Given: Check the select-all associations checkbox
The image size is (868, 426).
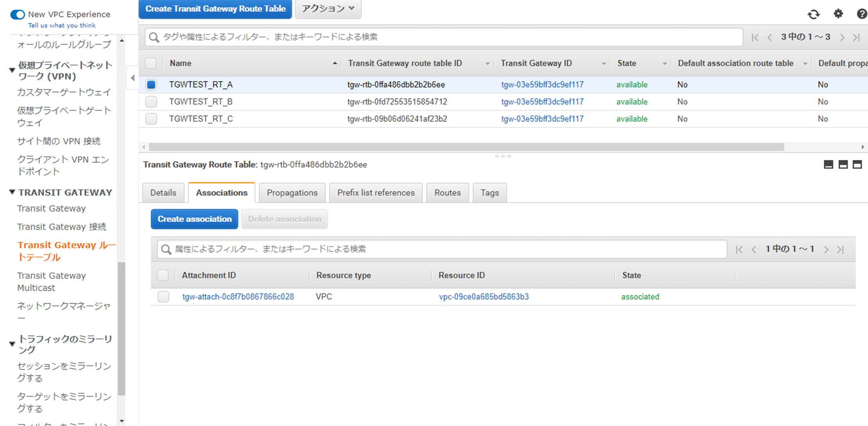Looking at the screenshot, I should pos(163,275).
